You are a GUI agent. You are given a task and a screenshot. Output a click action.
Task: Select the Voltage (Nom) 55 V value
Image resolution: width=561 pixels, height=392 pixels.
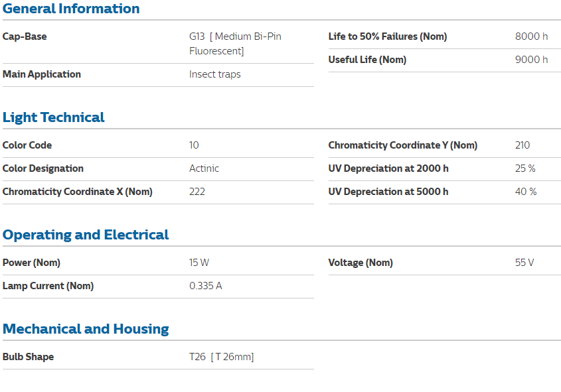[x=524, y=263]
